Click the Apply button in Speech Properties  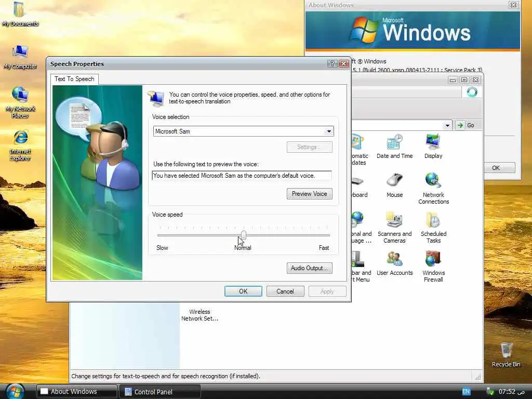[x=327, y=291]
